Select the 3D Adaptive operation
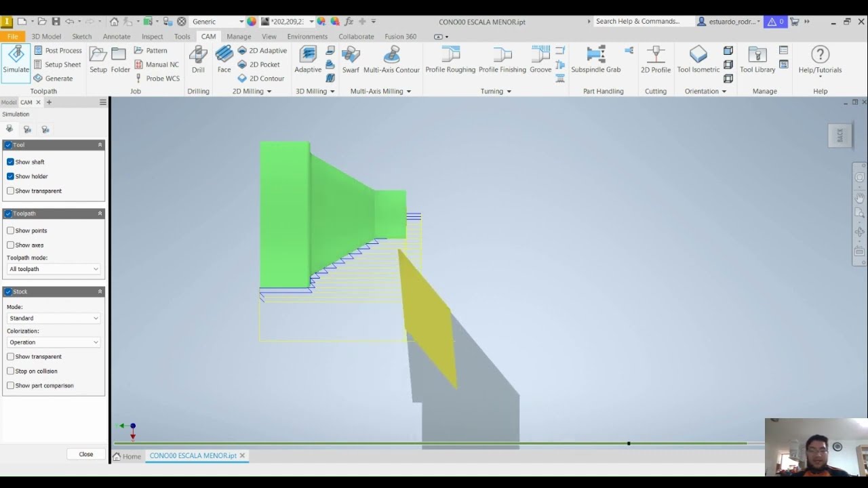868x488 pixels. [308, 61]
